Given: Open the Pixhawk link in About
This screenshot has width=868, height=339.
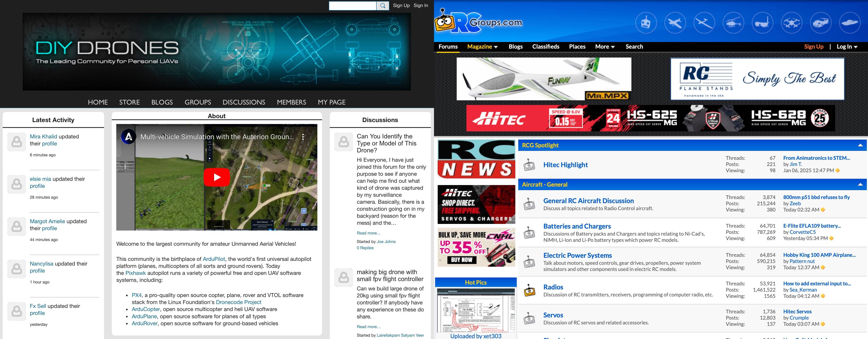Looking at the screenshot, I should [x=135, y=273].
